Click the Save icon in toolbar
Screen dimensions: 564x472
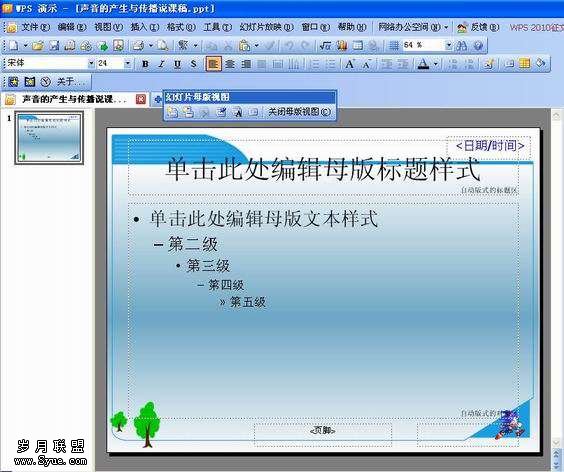(x=54, y=46)
